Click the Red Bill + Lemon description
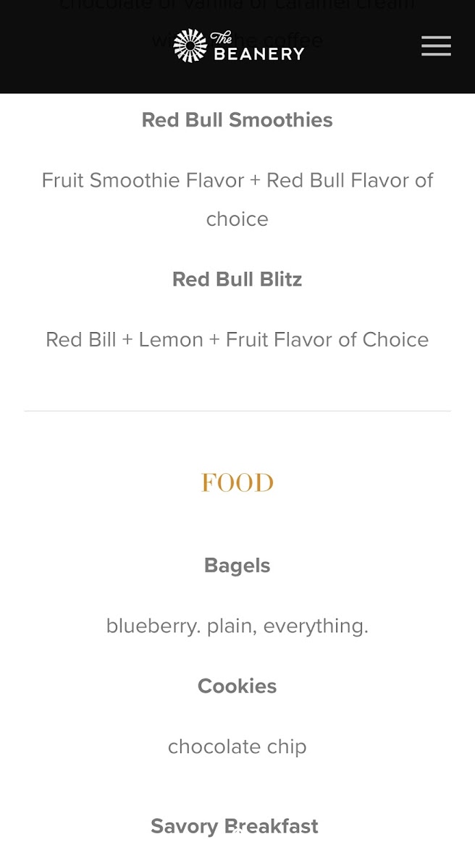Screen dimensions: 475x868 tap(237, 339)
